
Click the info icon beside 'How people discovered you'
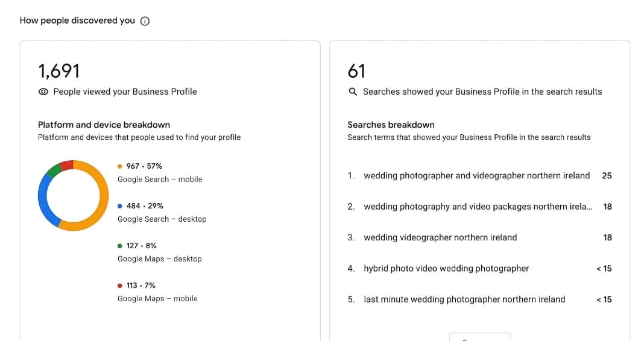[x=145, y=21]
